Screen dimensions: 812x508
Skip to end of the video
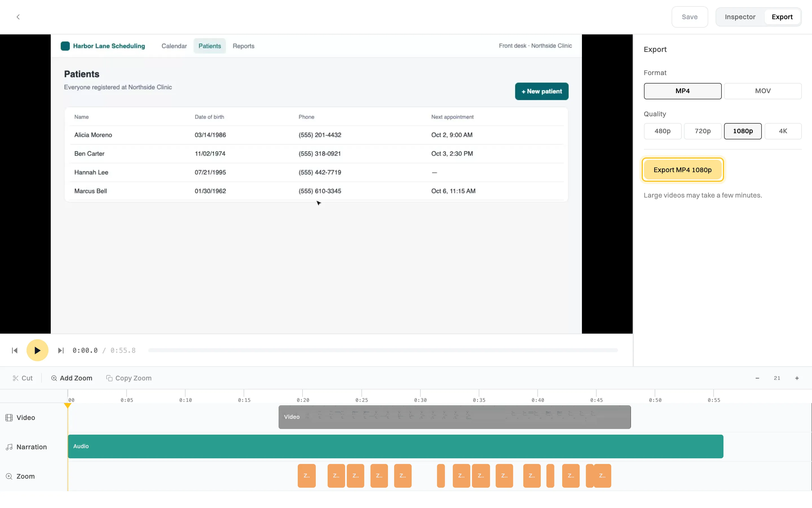(61, 351)
